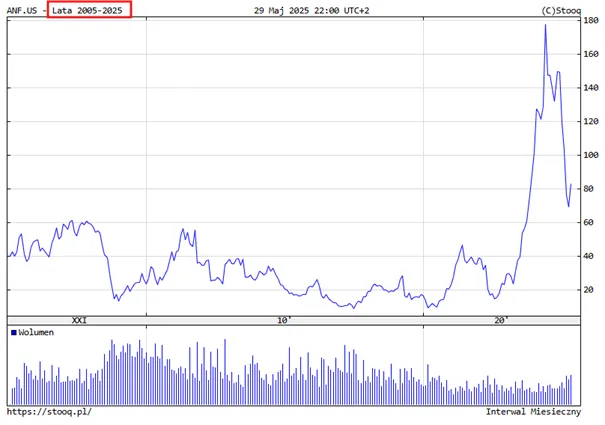
Task: Click the 10' decade marker on time axis
Action: [x=284, y=320]
